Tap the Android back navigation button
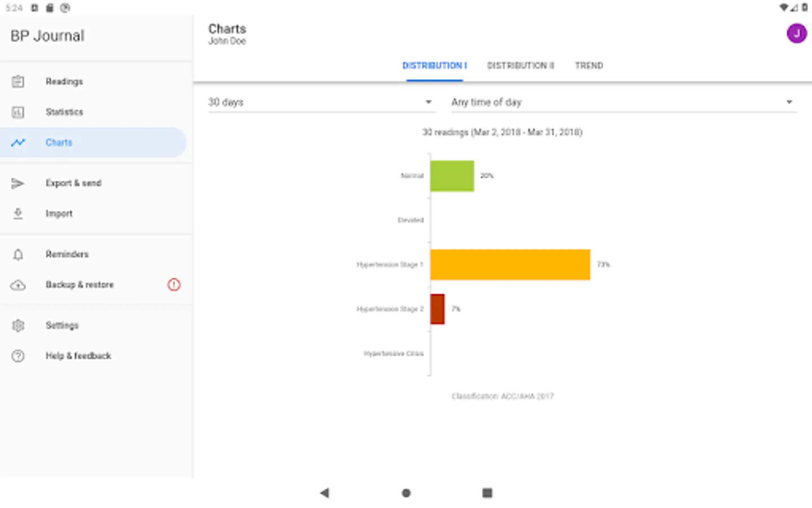Image resolution: width=812 pixels, height=508 pixels. coord(324,493)
